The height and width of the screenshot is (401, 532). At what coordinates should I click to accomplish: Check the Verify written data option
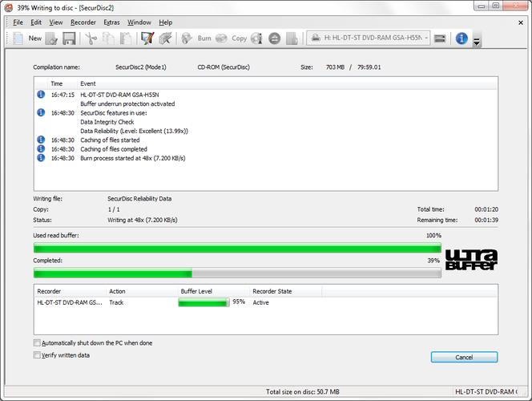[x=37, y=354]
